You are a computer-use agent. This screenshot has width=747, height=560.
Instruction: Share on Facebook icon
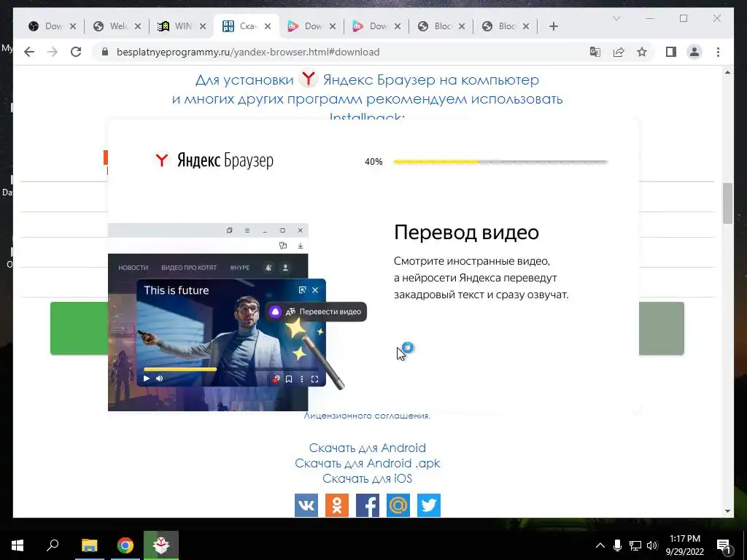coord(368,505)
